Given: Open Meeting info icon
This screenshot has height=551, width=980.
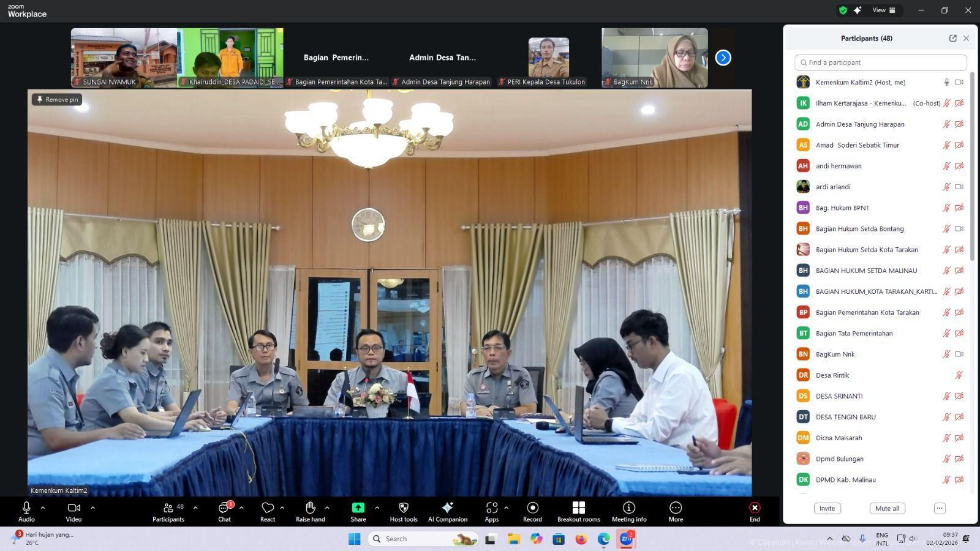Looking at the screenshot, I should click(628, 508).
